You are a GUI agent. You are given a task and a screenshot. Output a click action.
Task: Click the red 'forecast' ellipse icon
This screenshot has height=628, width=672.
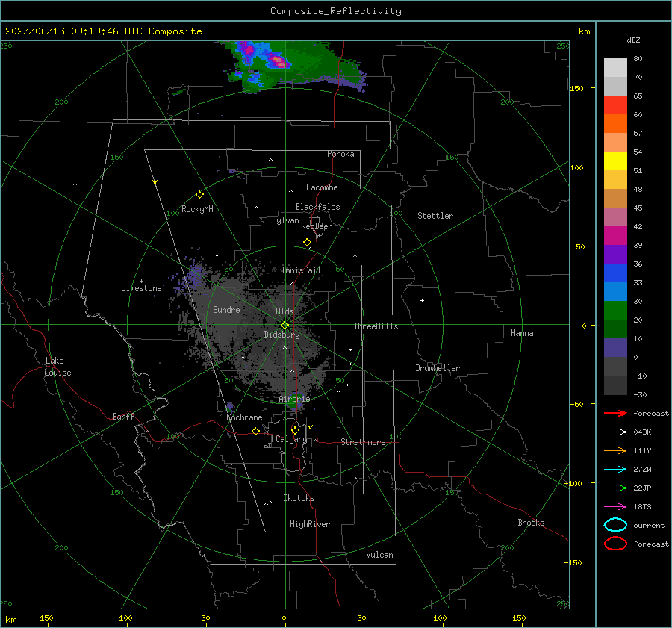tap(615, 544)
